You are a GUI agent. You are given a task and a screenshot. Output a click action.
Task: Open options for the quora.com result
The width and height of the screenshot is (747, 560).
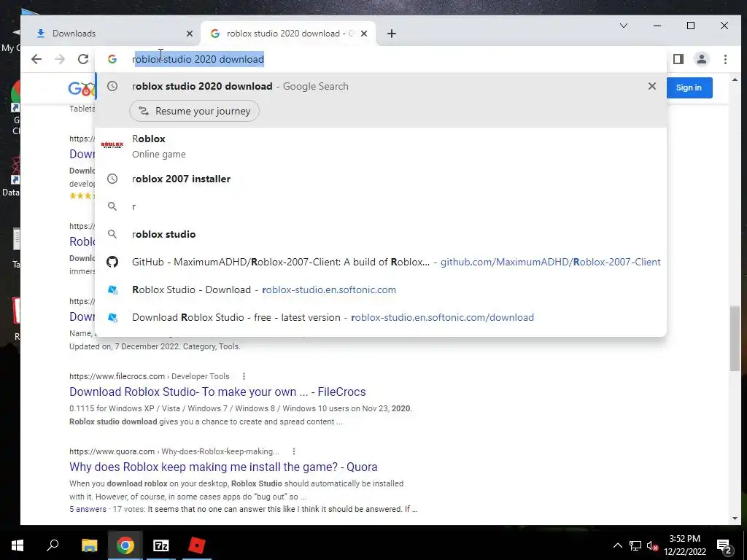[294, 451]
